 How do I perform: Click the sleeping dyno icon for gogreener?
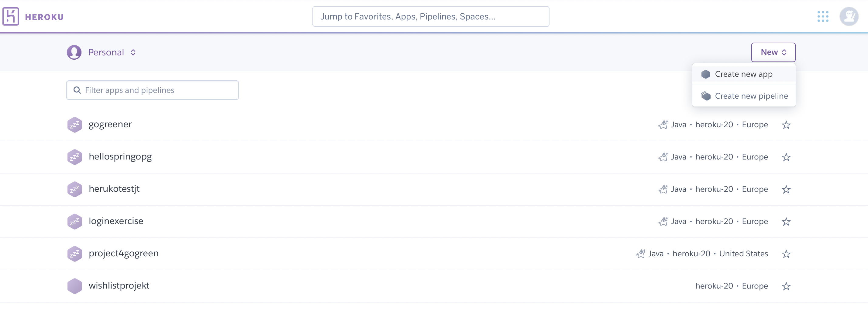[x=74, y=125]
